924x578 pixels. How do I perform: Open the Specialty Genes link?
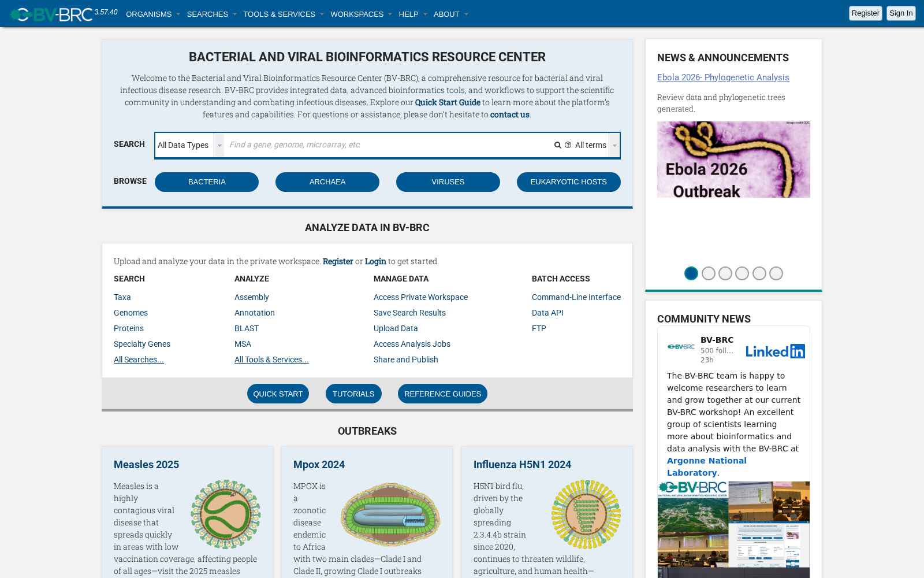click(142, 344)
